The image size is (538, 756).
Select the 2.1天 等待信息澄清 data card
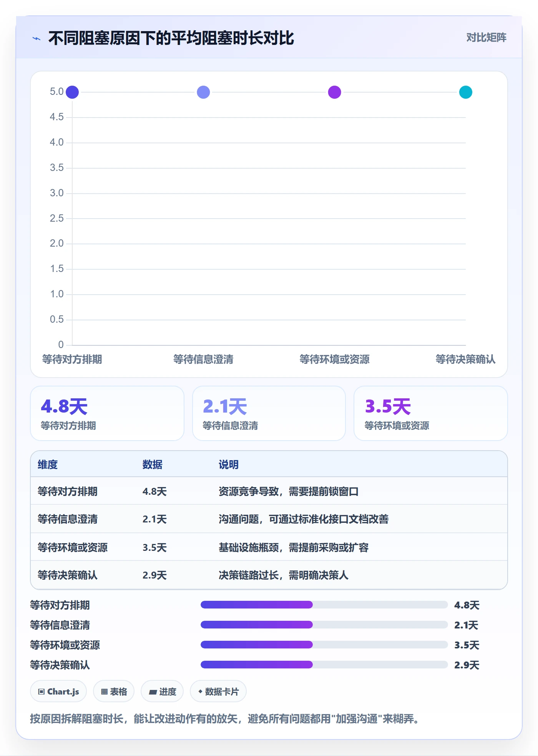269,413
